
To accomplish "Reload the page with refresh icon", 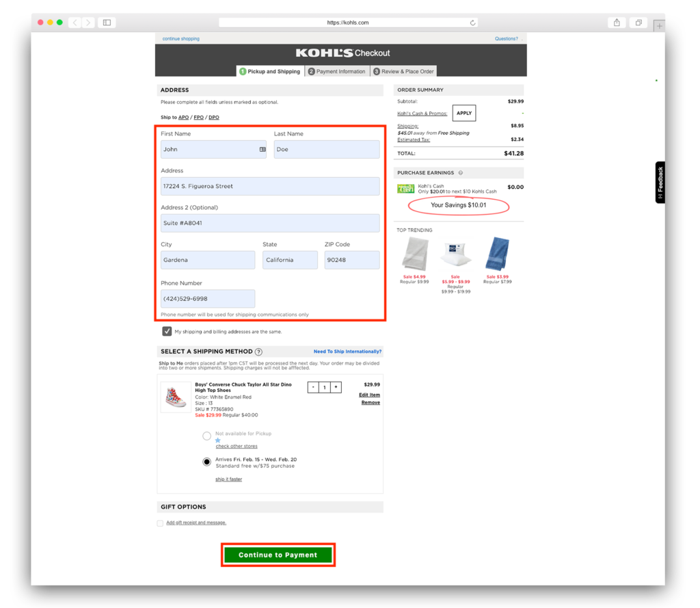I will pos(472,23).
